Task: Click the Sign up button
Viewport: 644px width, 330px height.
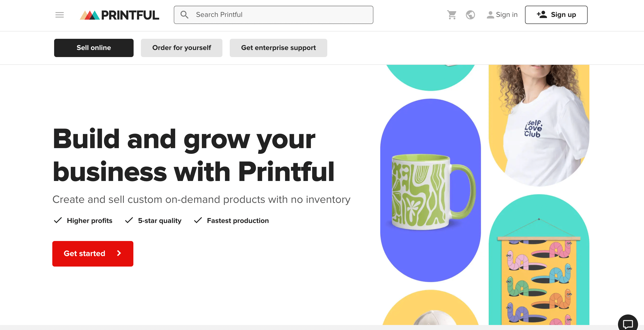Action: pos(556,15)
